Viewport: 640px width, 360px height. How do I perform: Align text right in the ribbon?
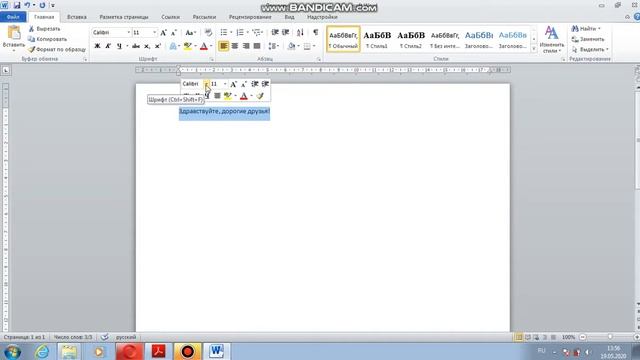(x=246, y=46)
